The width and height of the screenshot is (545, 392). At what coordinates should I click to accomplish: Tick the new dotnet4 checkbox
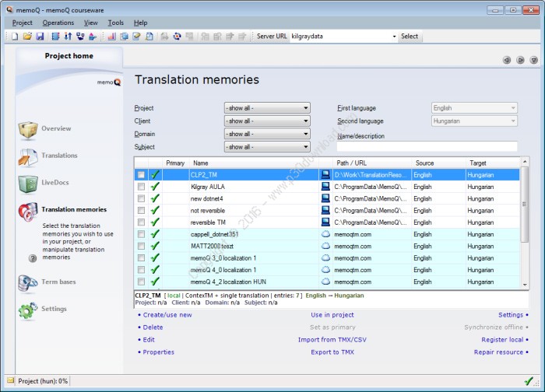(141, 198)
